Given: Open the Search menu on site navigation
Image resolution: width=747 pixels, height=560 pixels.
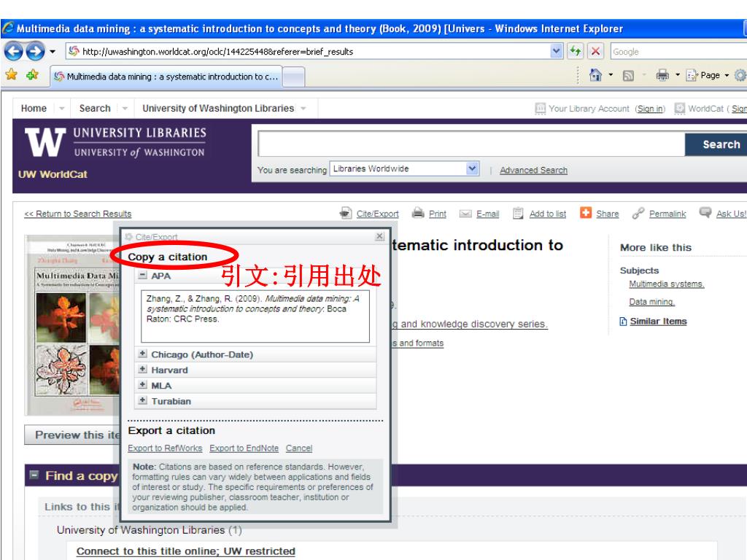Looking at the screenshot, I should pos(95,108).
